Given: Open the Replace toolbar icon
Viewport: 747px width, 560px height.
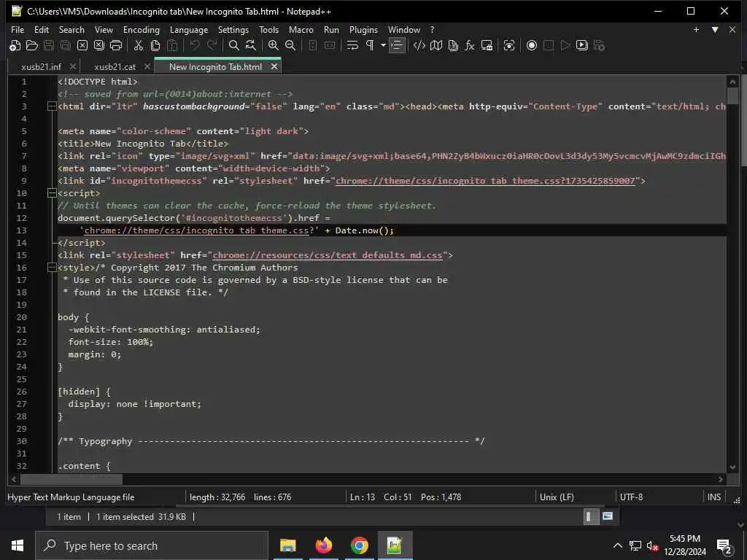Looking at the screenshot, I should tap(251, 46).
